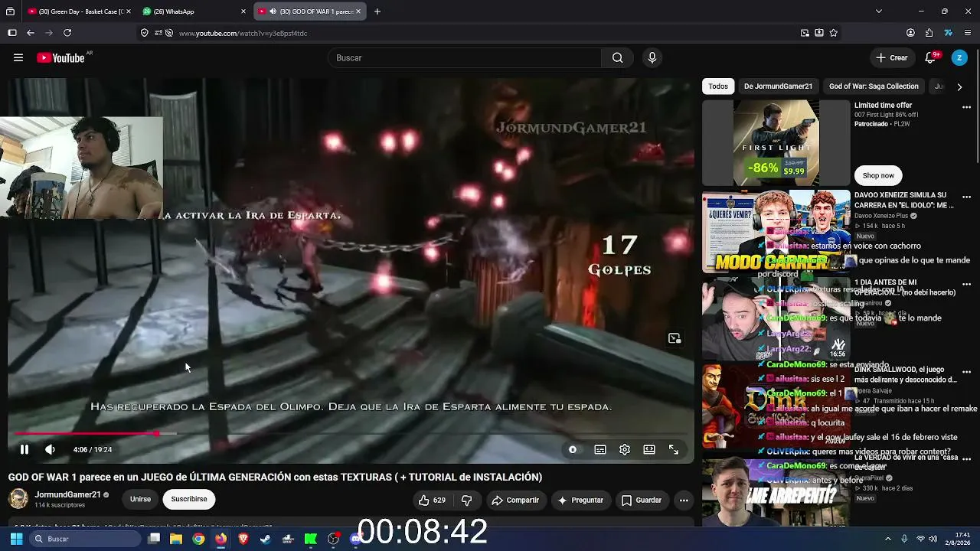Click the Crear button
The image size is (980, 551).
pos(892,57)
